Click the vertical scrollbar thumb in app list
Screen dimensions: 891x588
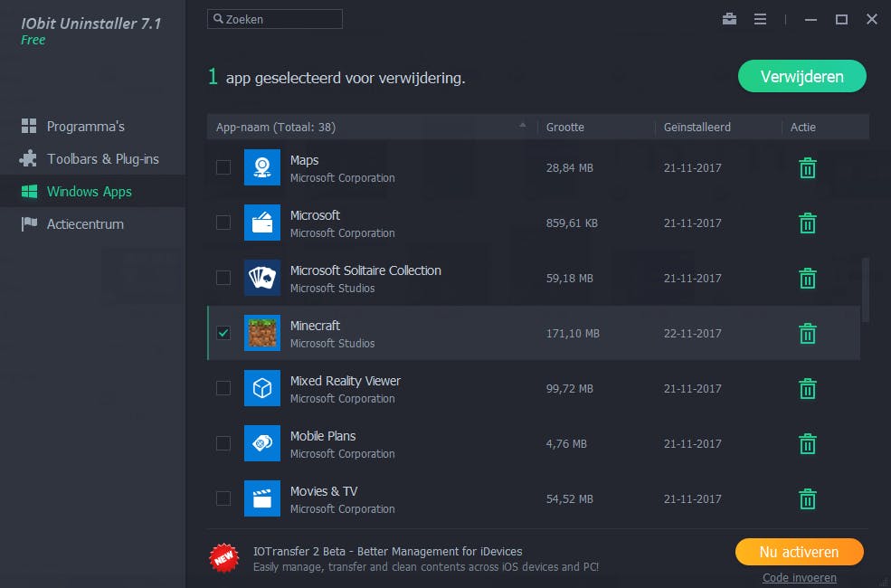[866, 289]
